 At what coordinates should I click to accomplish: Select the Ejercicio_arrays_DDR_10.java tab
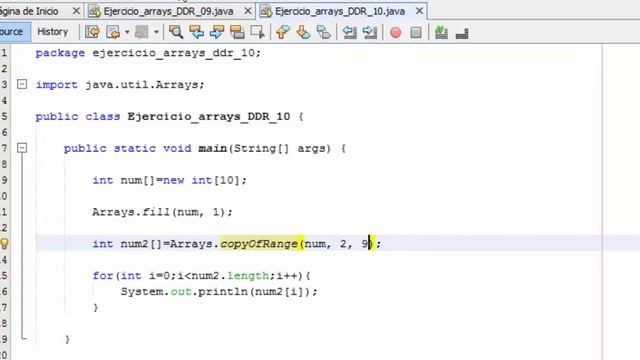[340, 11]
